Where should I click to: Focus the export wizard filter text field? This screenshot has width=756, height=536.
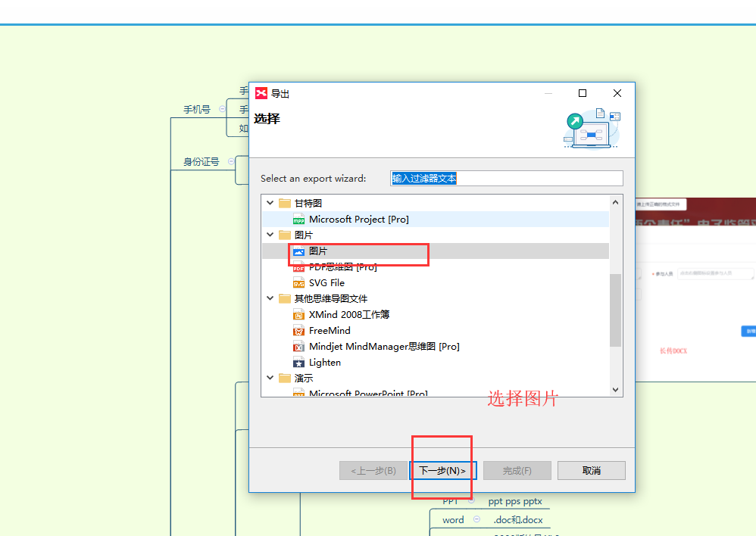507,179
